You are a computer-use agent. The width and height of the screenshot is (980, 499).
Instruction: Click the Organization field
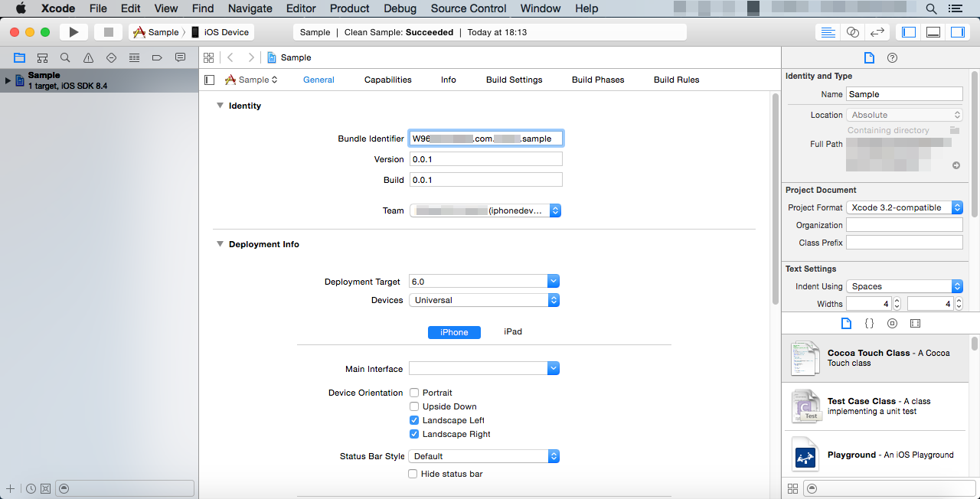tap(904, 225)
